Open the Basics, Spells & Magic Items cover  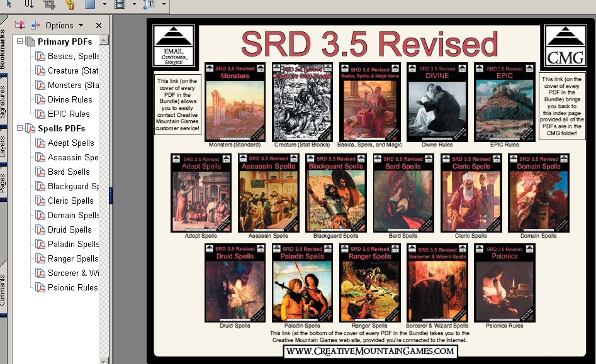pos(369,102)
